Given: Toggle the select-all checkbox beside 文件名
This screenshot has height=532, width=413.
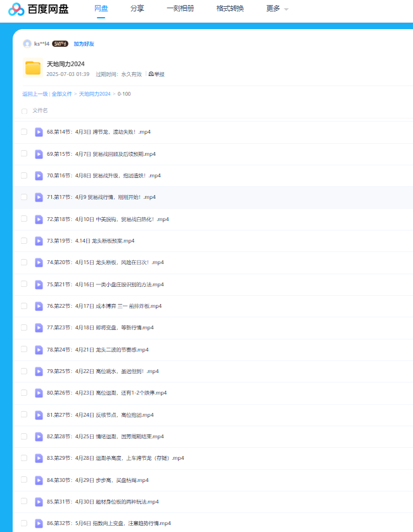Looking at the screenshot, I should click(24, 111).
